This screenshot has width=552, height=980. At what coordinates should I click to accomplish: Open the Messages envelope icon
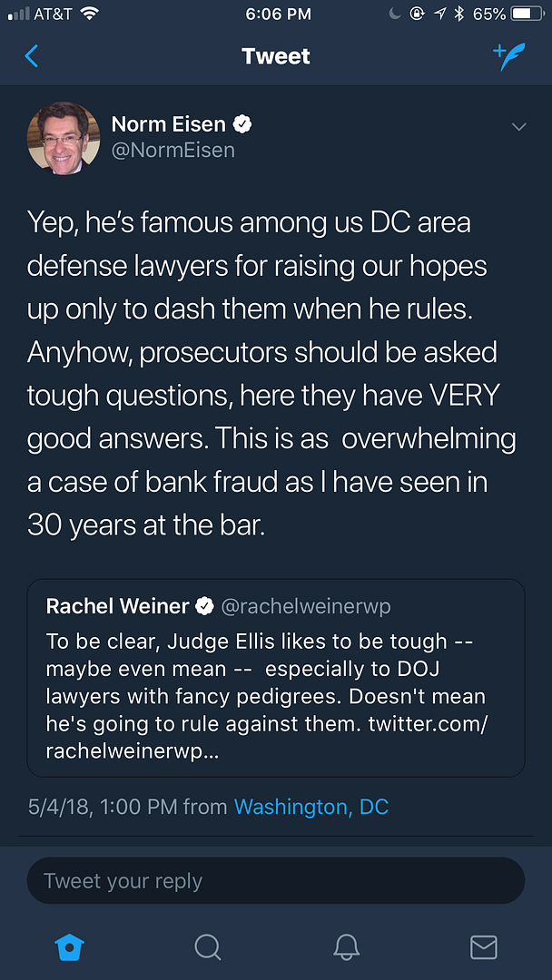(483, 947)
